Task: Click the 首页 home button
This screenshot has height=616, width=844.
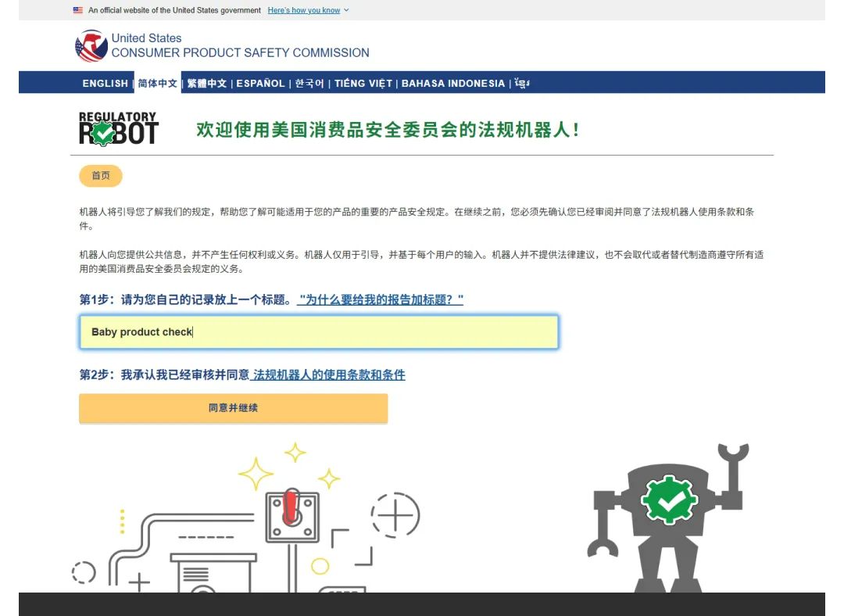Action: [101, 176]
